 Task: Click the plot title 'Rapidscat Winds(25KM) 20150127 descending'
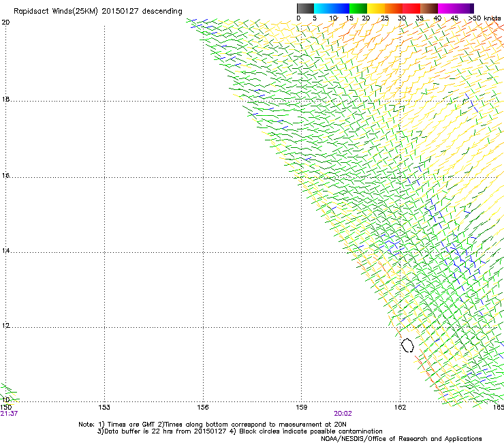pos(97,12)
